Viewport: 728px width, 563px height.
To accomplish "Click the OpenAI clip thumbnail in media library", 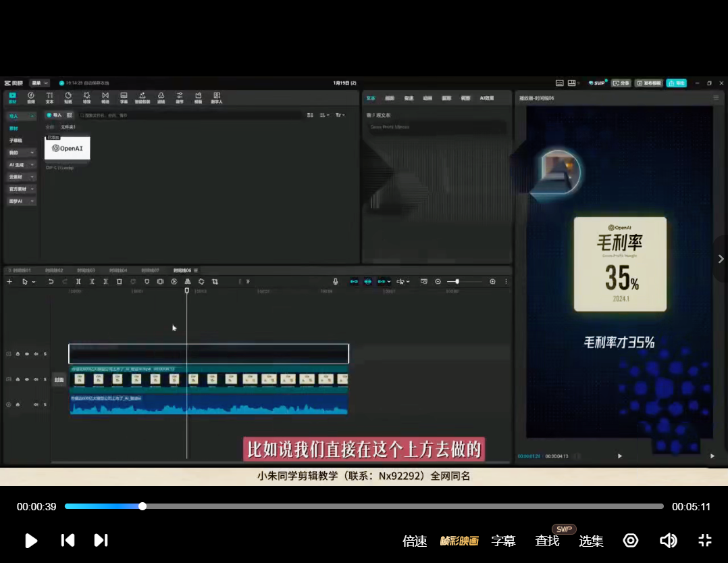I will pyautogui.click(x=67, y=149).
